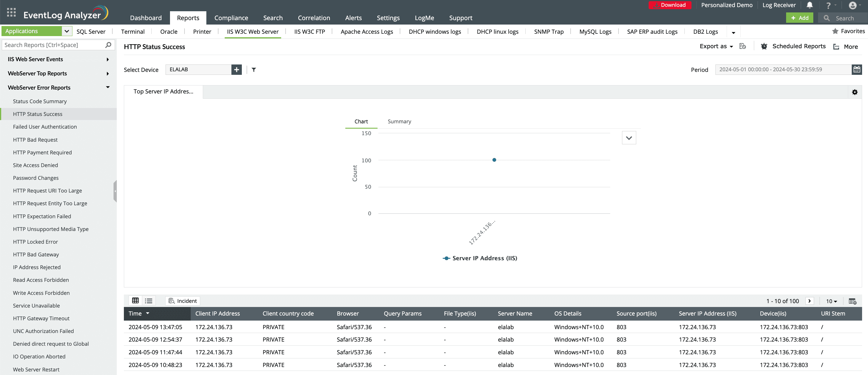This screenshot has height=375, width=868.
Task: Open the apps grid launcher icon
Action: pos(11,12)
